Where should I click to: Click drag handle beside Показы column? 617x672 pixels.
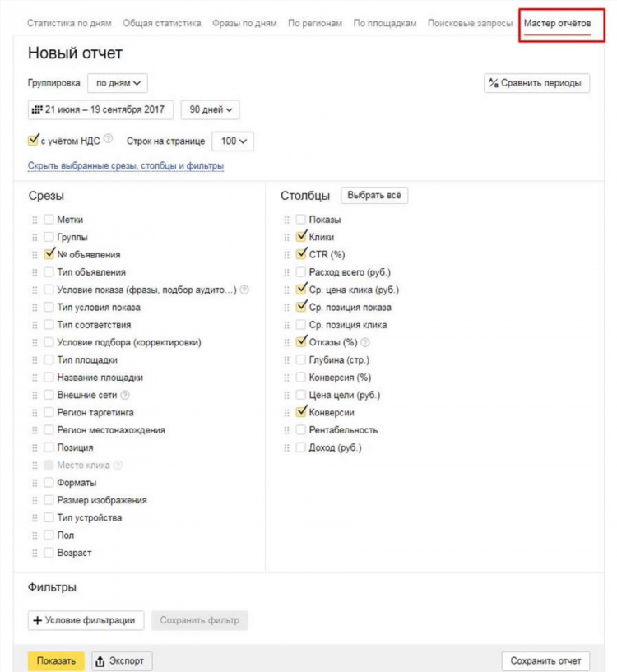click(286, 220)
